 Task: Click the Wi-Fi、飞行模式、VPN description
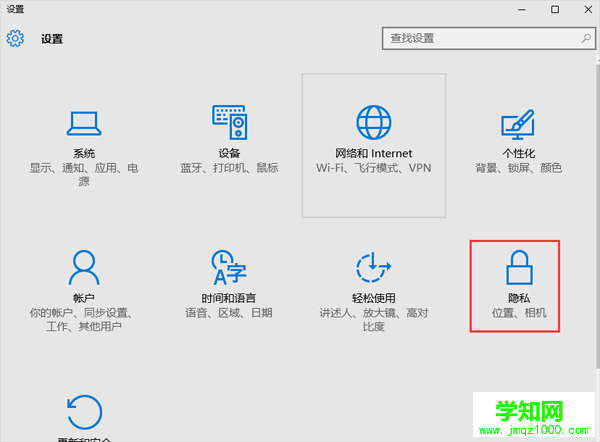tap(374, 168)
